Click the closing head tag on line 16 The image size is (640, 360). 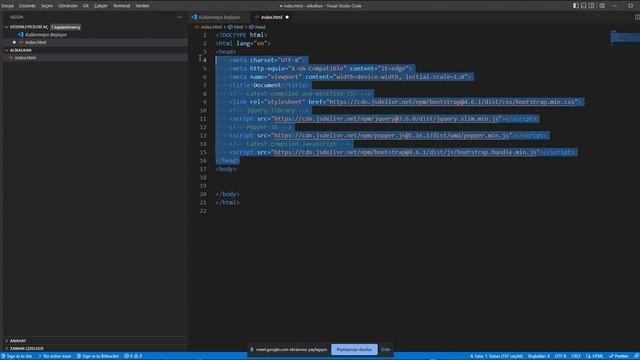227,161
